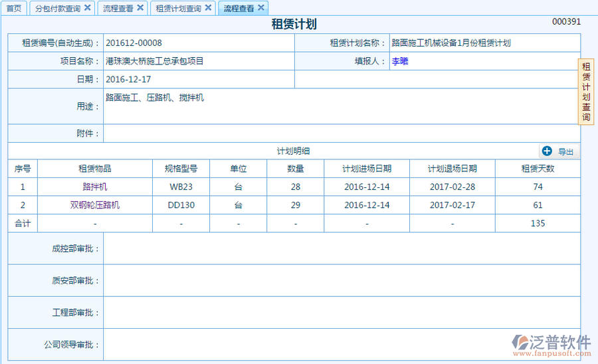Click the 附件 attachment field
This screenshot has width=598, height=364.
click(x=342, y=134)
